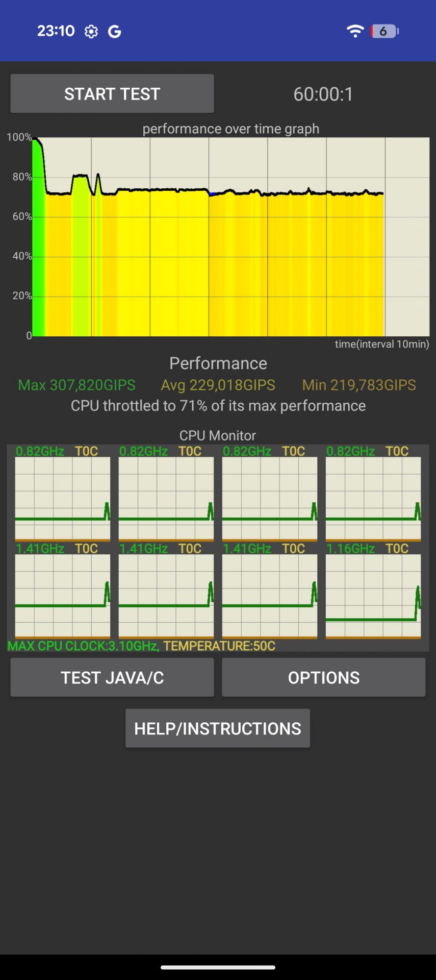Open HELP/INSTRUCTIONS
436x980 pixels.
click(218, 728)
